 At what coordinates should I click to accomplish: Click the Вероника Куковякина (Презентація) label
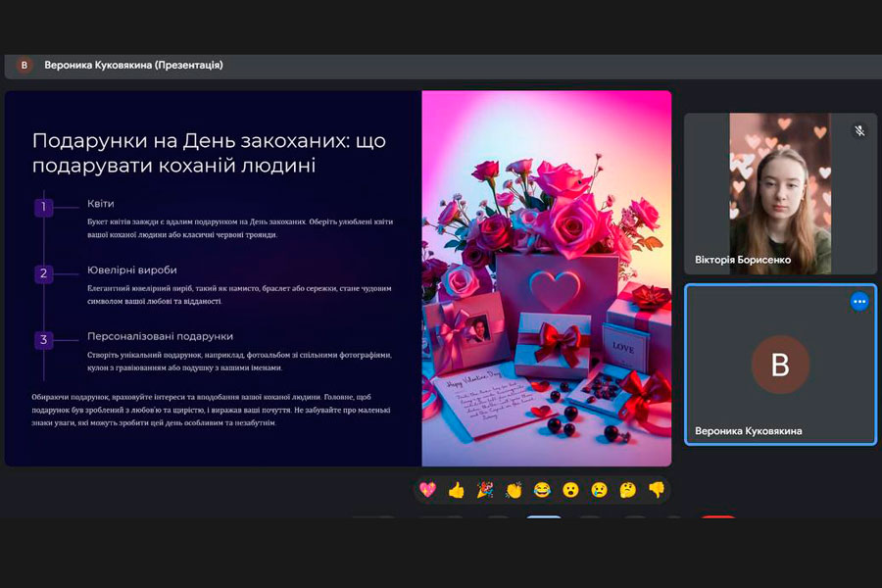click(x=134, y=66)
